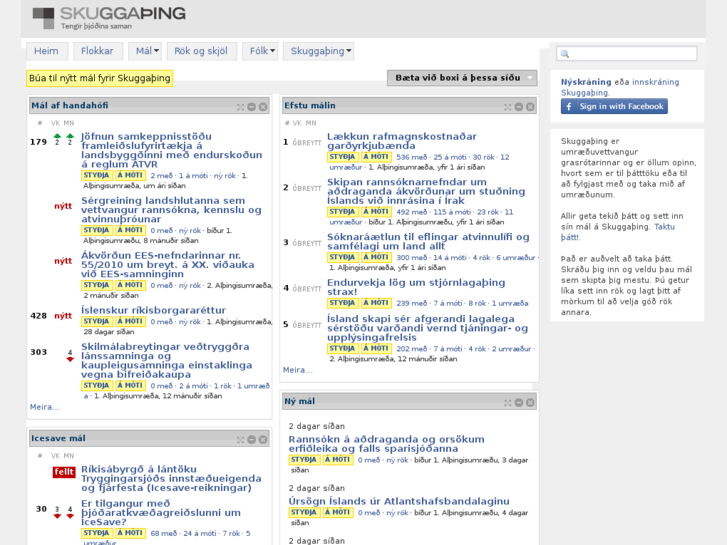Open 'Úrsögn Íslands úr Atlantshafsbandalaginu' issue
727x545 pixels.
click(399, 501)
